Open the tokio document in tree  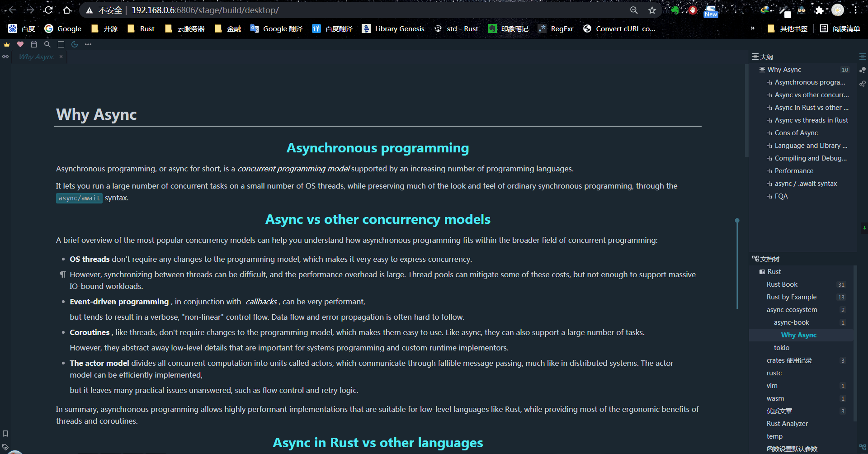(782, 348)
